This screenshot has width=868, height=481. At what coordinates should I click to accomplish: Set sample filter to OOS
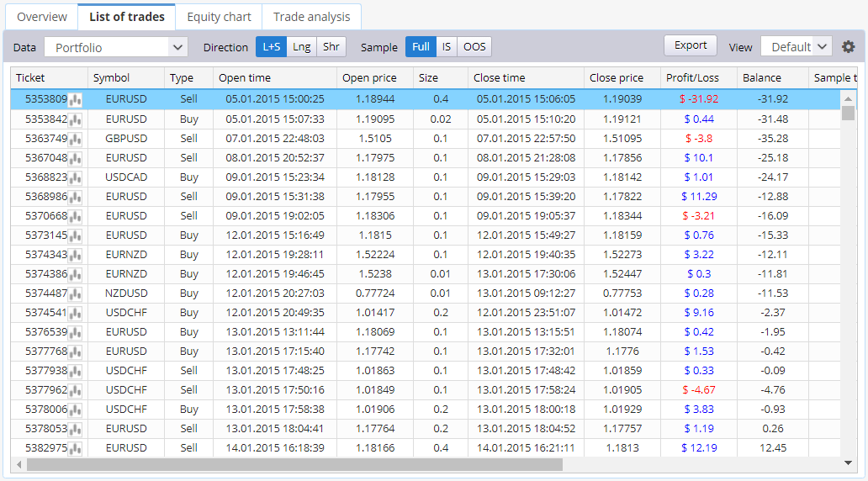(474, 47)
